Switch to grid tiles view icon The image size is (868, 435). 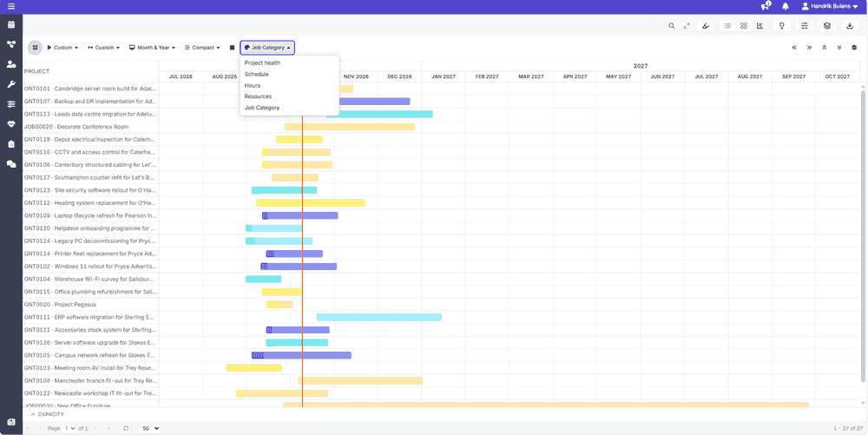pyautogui.click(x=744, y=25)
